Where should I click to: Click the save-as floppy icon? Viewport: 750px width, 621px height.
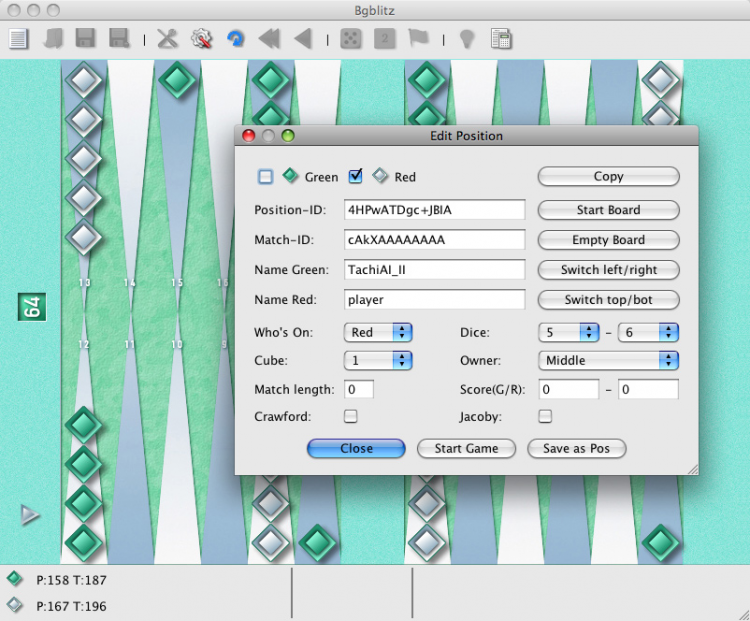point(119,39)
